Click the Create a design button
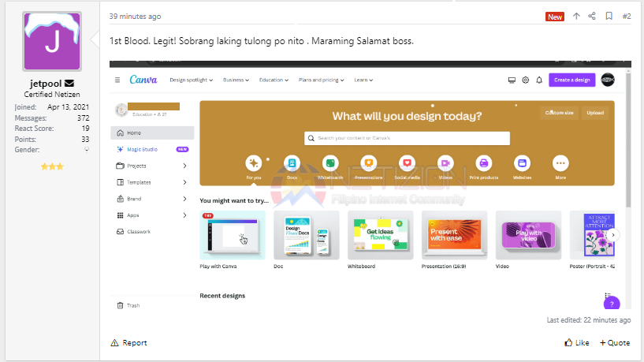 click(572, 80)
